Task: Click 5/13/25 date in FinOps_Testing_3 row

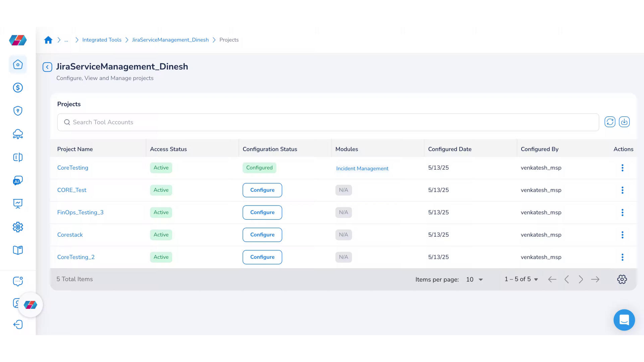Action: point(438,213)
